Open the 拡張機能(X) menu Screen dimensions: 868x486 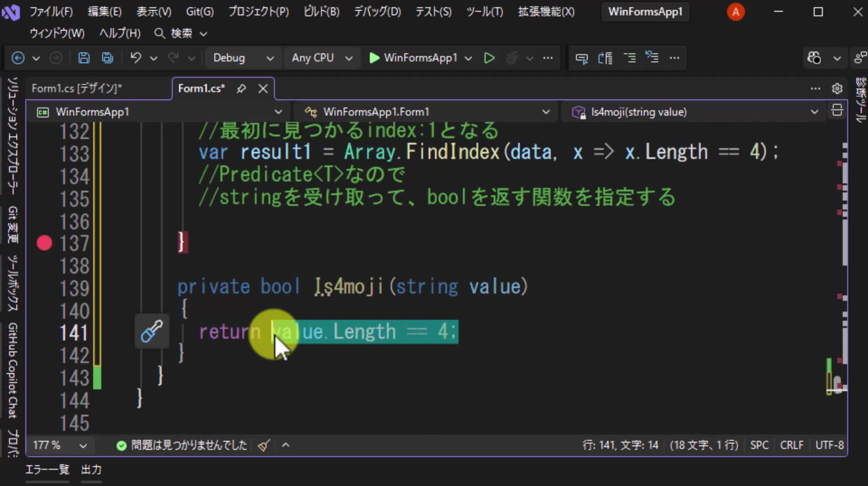pyautogui.click(x=546, y=12)
